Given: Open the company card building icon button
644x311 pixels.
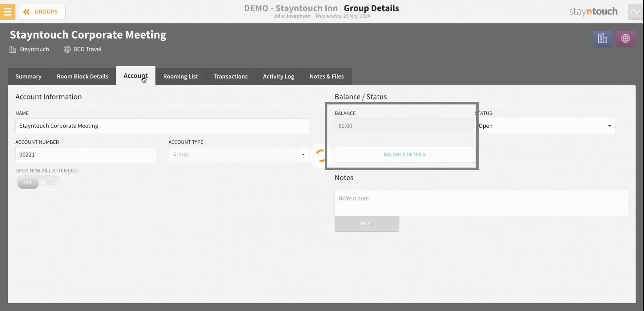Looking at the screenshot, I should [602, 39].
